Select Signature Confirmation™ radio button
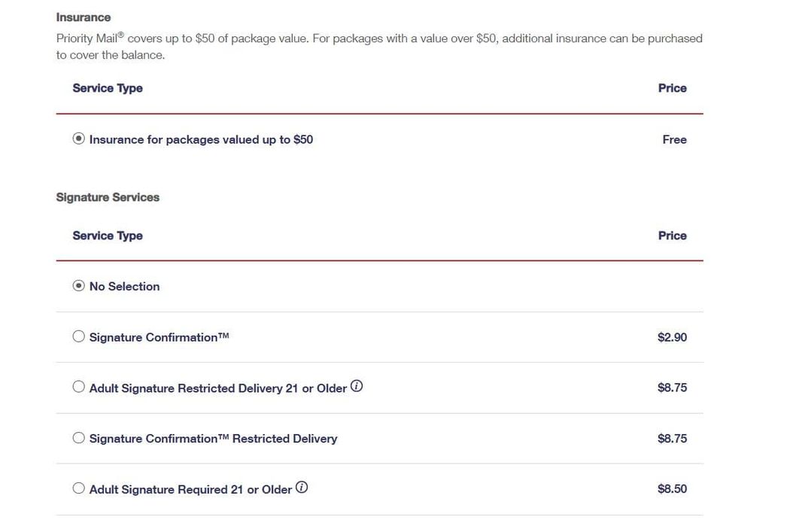This screenshot has width=790, height=532. [x=79, y=336]
